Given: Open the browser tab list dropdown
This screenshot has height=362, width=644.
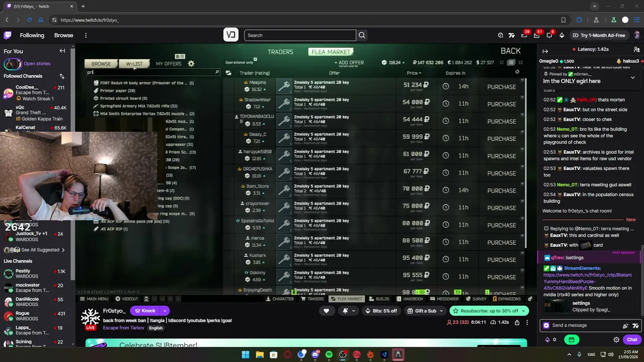Looking at the screenshot, I should click(x=595, y=7).
